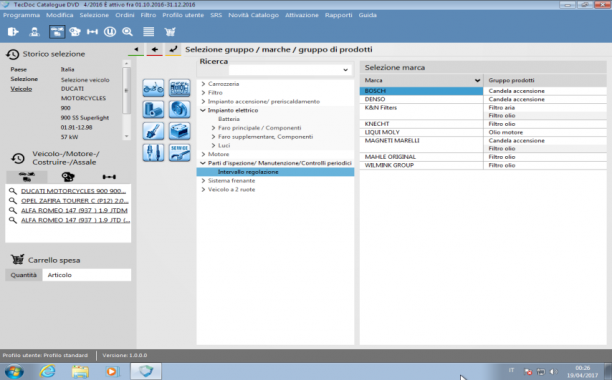Expand the Carrozzeria tree node

click(203, 84)
